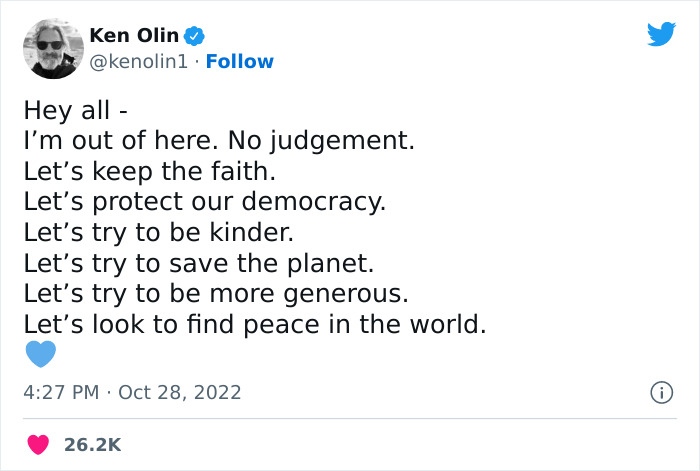
Task: Open the 4:27 PM Oct 28, 2022 timestamp
Action: coord(132,392)
